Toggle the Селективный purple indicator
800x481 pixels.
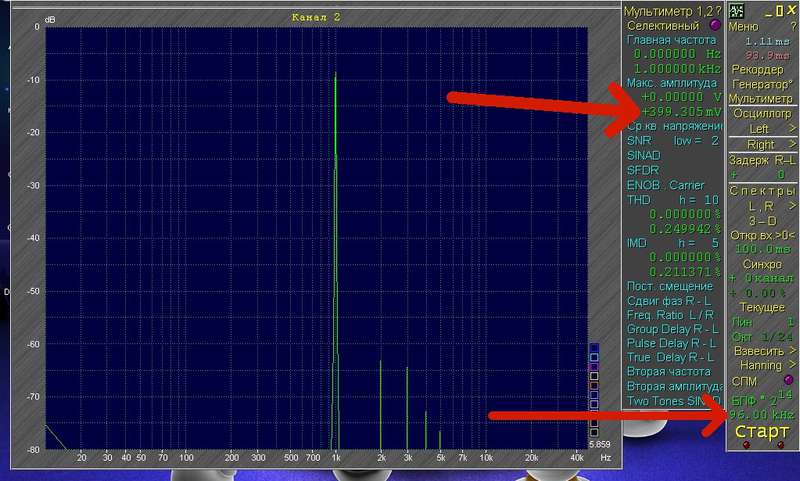coord(715,24)
